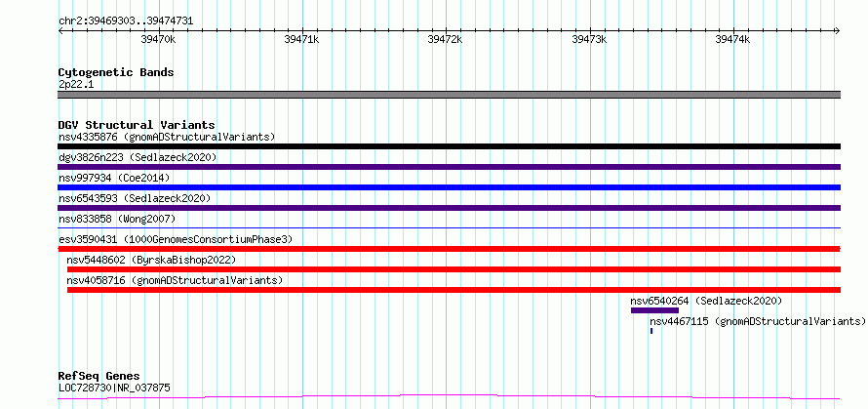Click the red esv3590431 variant bar
Screen dimensions: 868x409
pos(449,249)
